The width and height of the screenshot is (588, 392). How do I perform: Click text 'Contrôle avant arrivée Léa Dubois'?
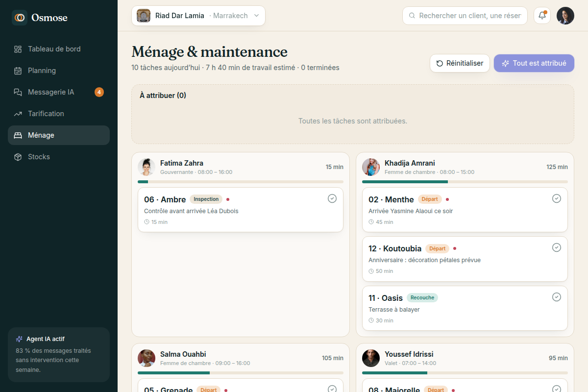point(191,211)
